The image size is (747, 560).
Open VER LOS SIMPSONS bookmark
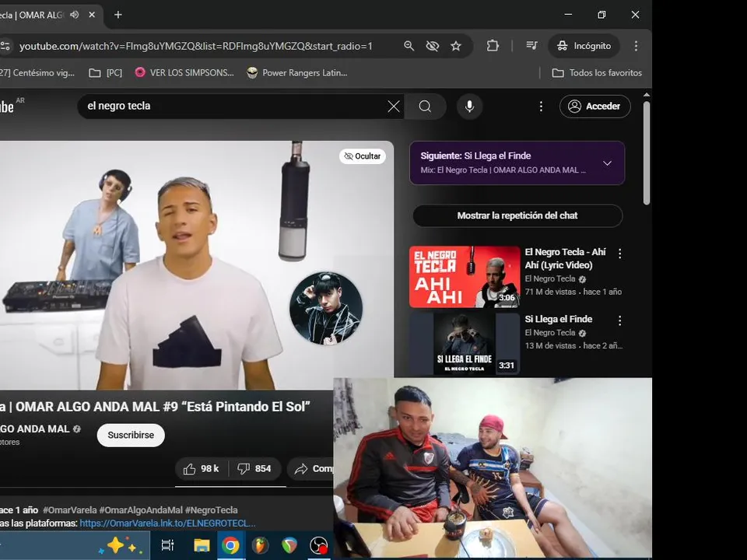[184, 73]
